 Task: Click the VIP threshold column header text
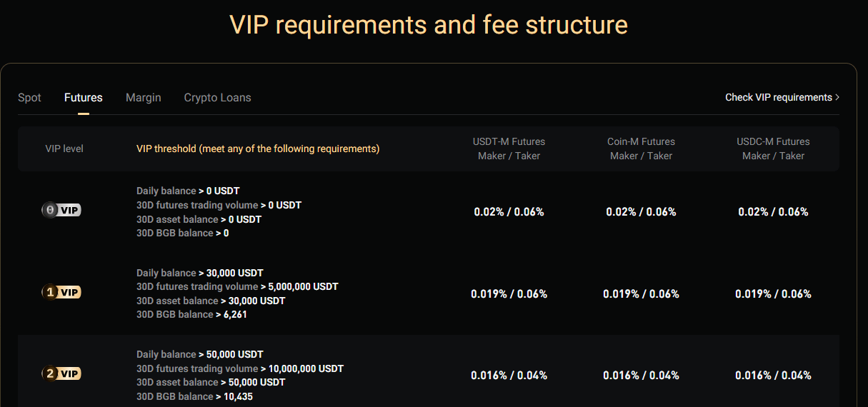point(258,149)
